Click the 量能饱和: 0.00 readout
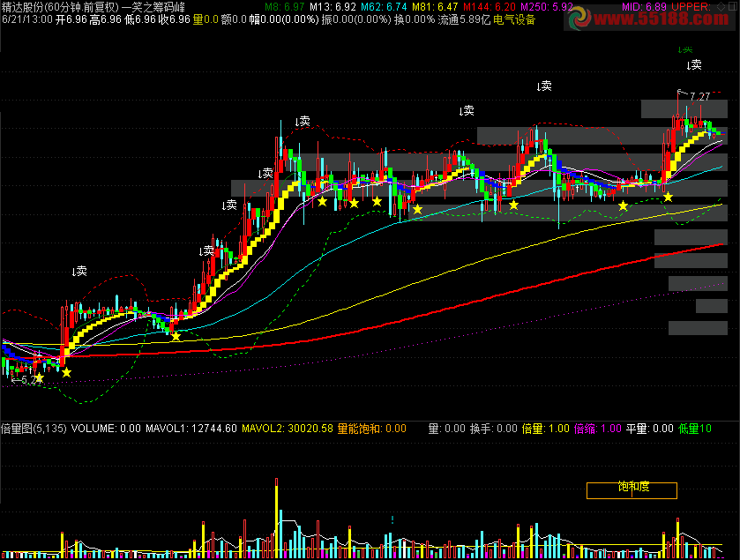This screenshot has width=740, height=560. (372, 429)
